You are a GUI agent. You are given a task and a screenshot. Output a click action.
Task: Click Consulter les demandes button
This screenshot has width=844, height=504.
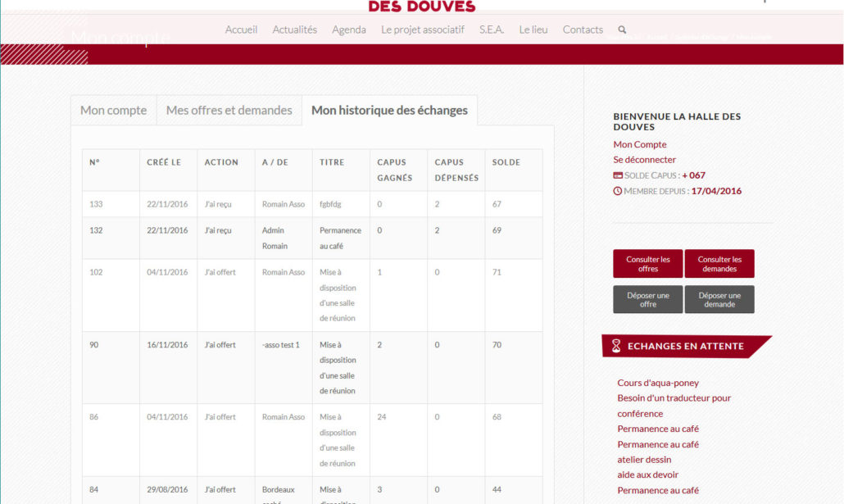(x=719, y=264)
